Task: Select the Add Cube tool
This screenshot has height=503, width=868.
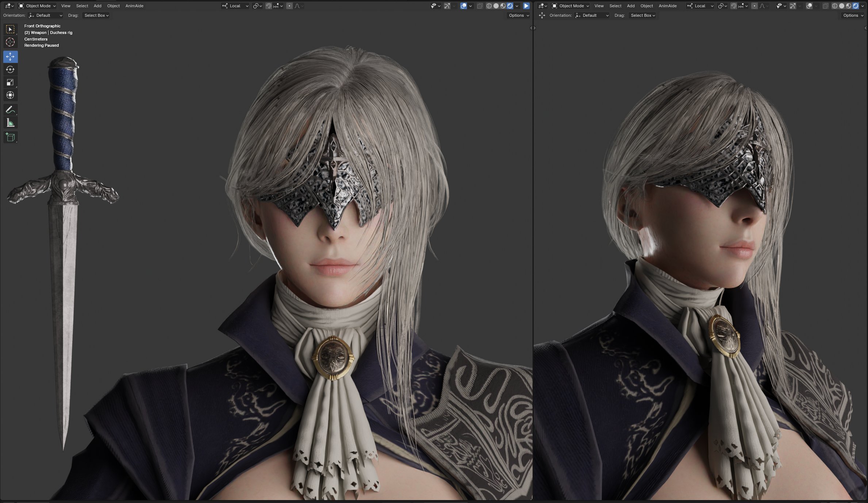Action: click(10, 137)
